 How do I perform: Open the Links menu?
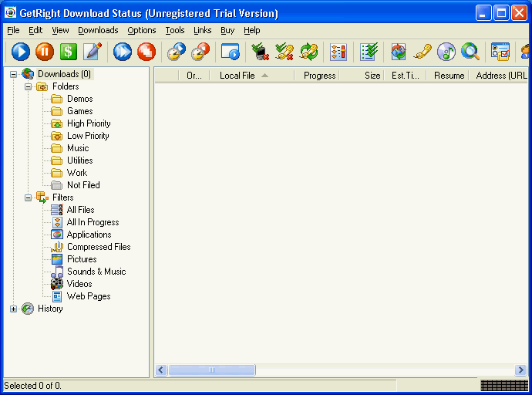(x=202, y=31)
